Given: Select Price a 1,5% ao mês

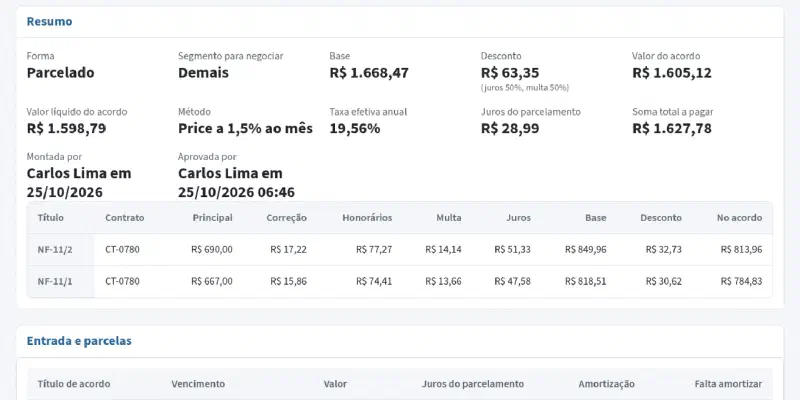Looking at the screenshot, I should coord(245,128).
